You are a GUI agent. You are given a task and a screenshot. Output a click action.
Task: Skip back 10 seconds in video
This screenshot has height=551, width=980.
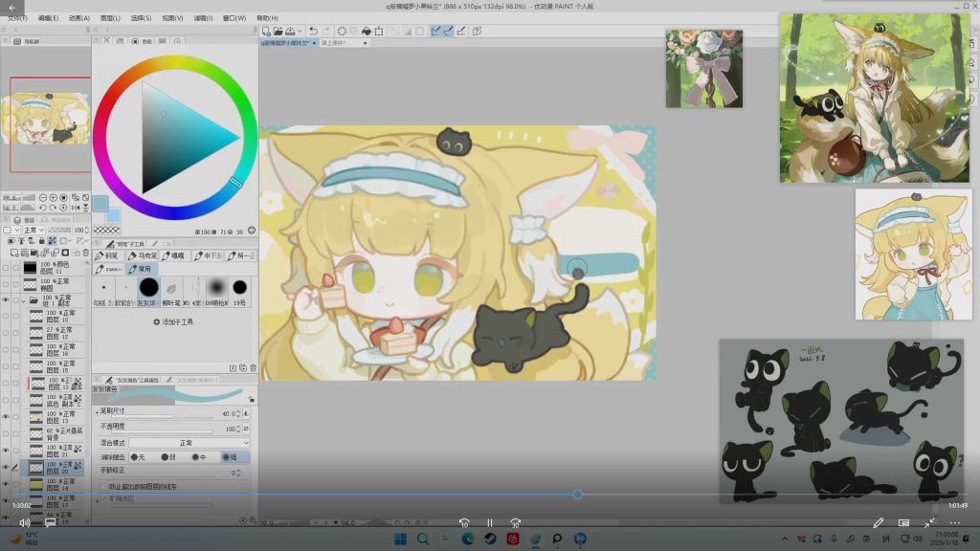point(464,523)
